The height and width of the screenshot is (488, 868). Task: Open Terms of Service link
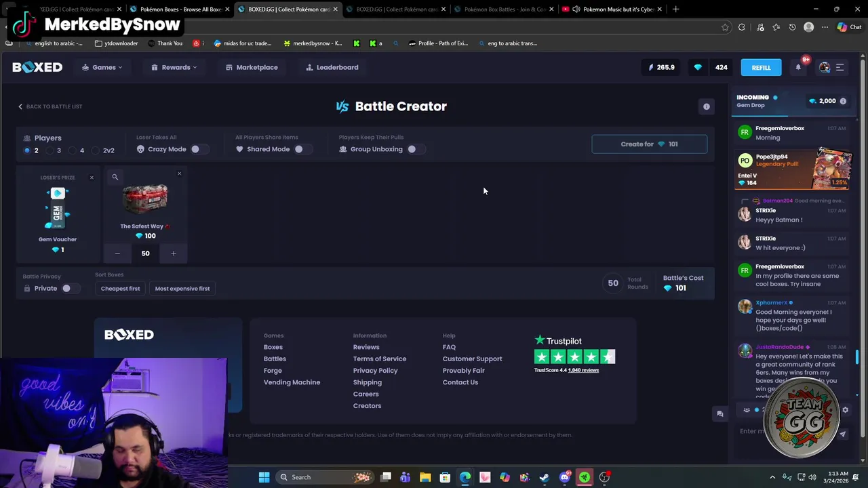(380, 359)
